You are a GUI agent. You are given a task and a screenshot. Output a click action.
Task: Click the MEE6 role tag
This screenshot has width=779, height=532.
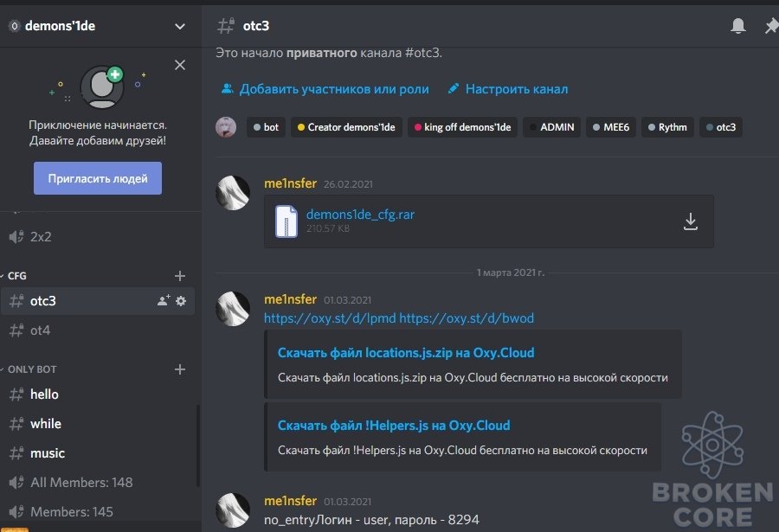coord(611,127)
